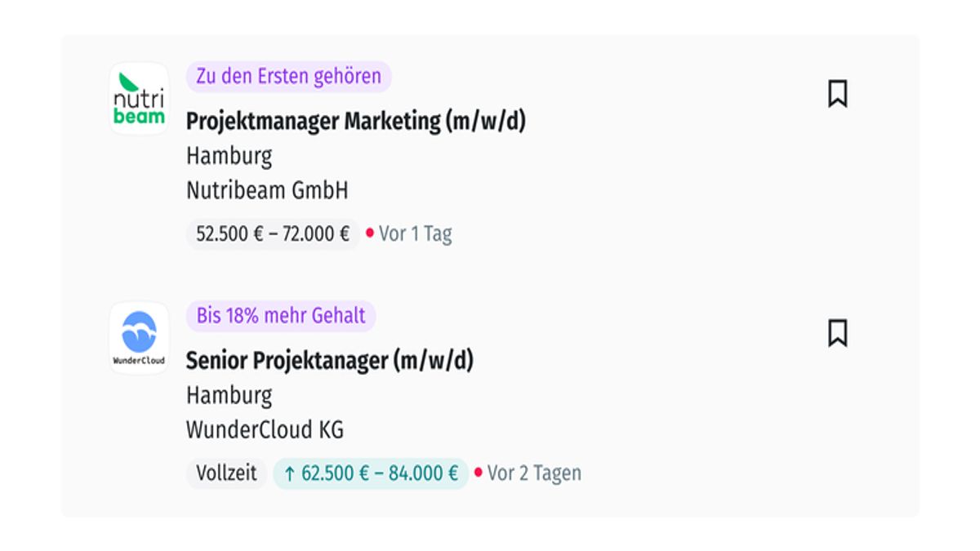Open Projektmanager Marketing (m/w/d) job title
The width and height of the screenshot is (980, 551).
[355, 121]
